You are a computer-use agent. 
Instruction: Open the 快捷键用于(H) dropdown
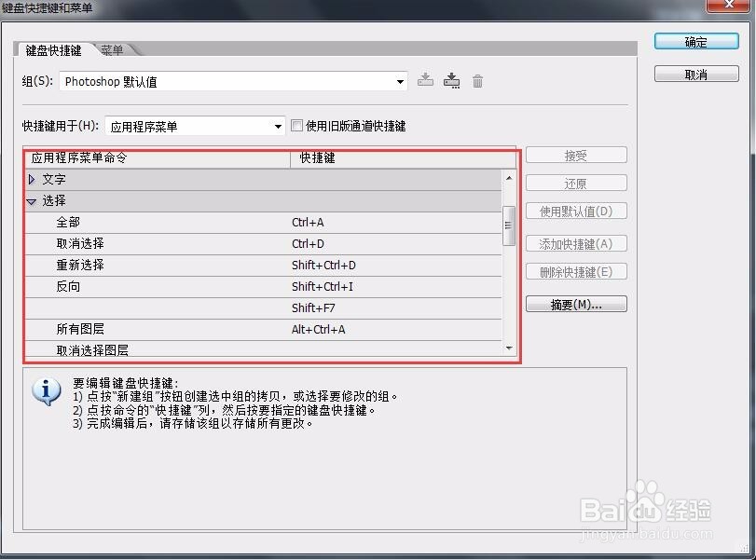pyautogui.click(x=277, y=126)
